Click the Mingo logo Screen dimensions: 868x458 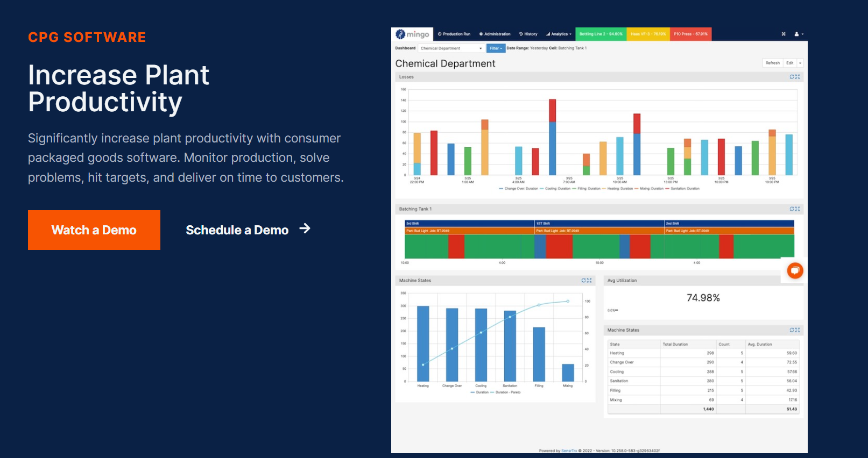pos(413,34)
